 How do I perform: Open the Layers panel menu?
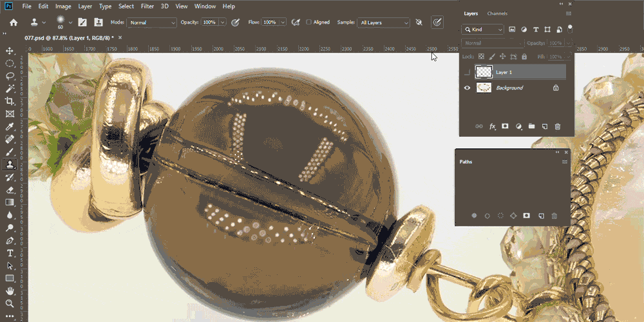coord(569,14)
